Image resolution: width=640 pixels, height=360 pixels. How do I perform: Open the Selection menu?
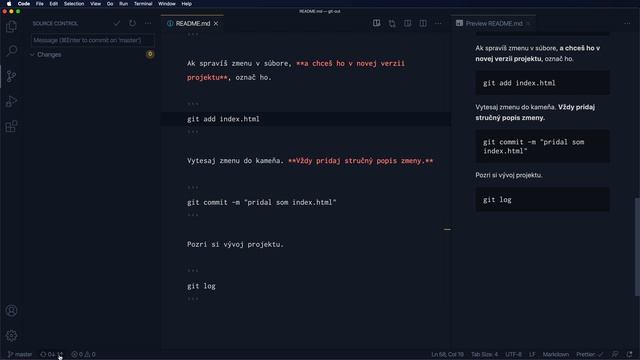click(74, 4)
